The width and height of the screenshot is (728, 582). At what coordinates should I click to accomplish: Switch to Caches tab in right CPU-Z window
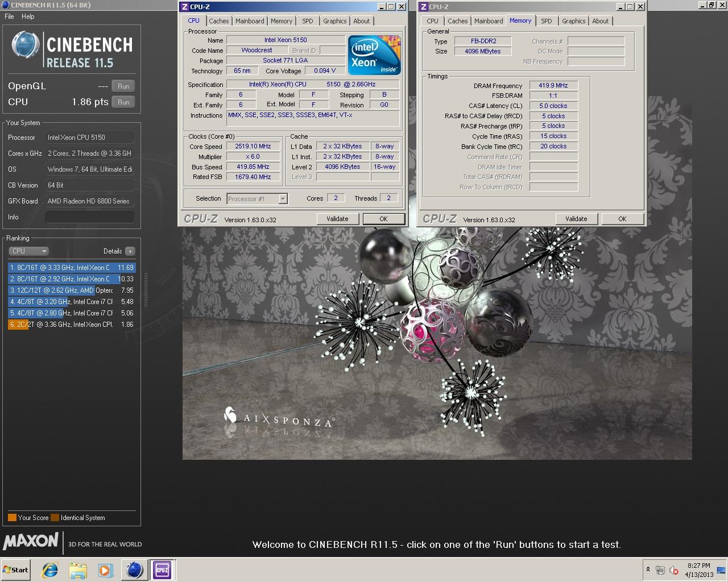click(457, 21)
